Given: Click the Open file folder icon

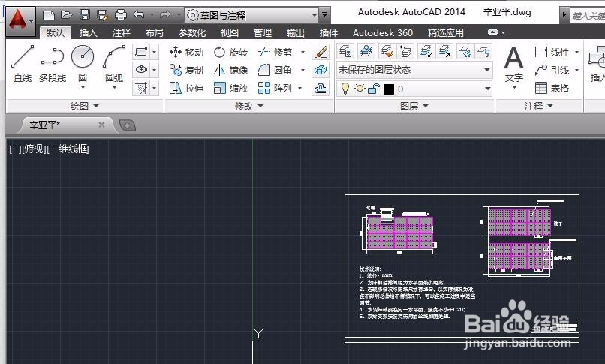Looking at the screenshot, I should click(x=67, y=15).
